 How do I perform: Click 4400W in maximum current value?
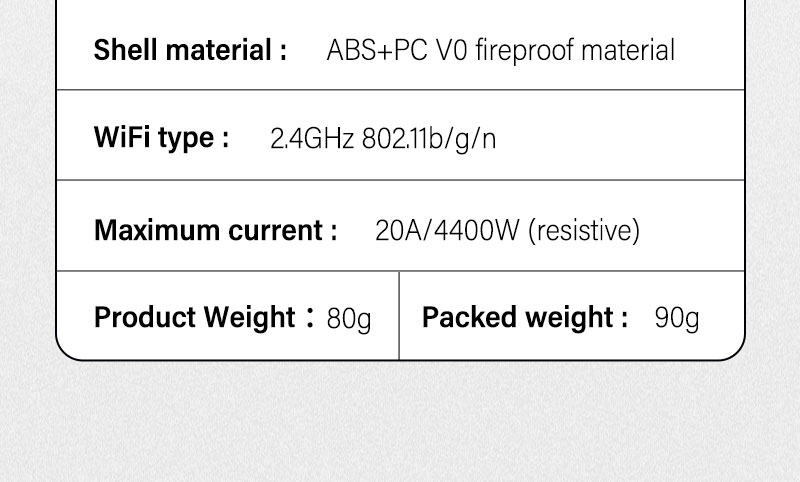(x=476, y=231)
